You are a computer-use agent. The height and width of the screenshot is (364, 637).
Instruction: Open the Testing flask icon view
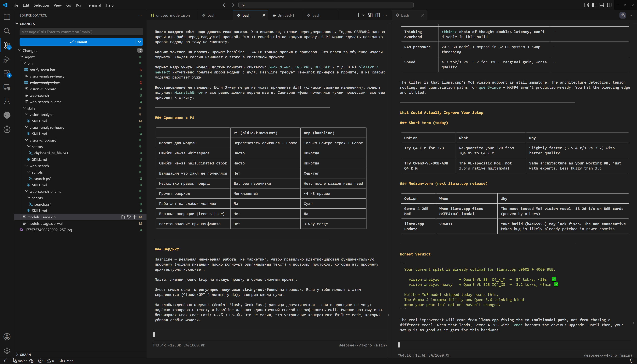click(7, 101)
